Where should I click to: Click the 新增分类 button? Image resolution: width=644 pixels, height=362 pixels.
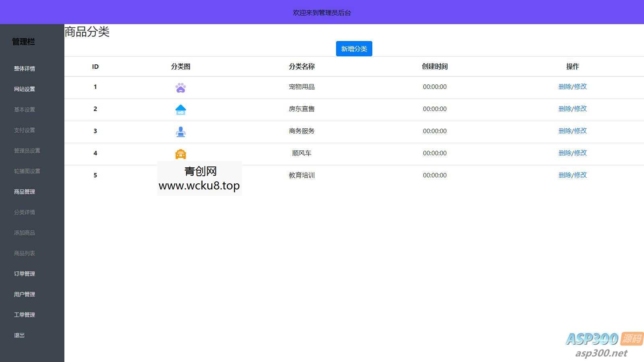click(x=354, y=48)
